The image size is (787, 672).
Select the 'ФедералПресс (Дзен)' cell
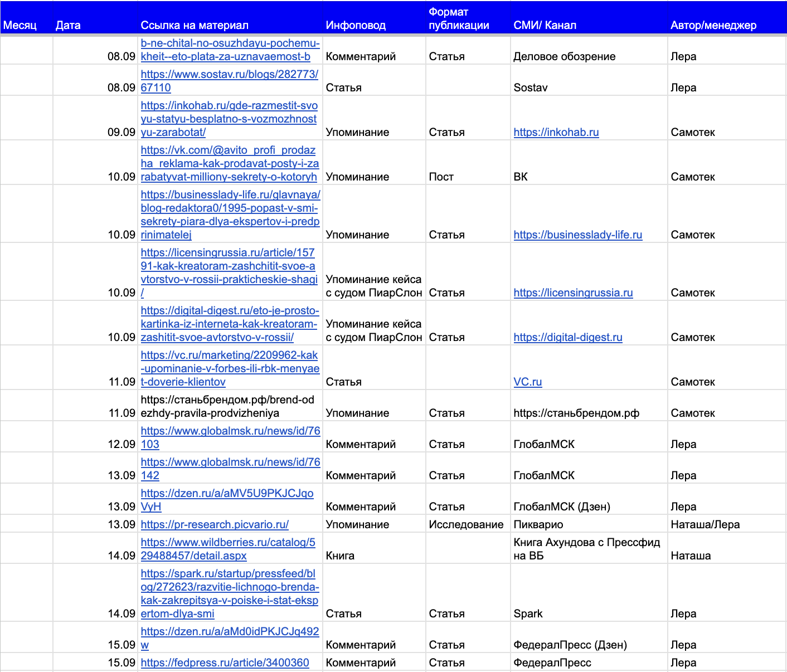click(x=589, y=637)
